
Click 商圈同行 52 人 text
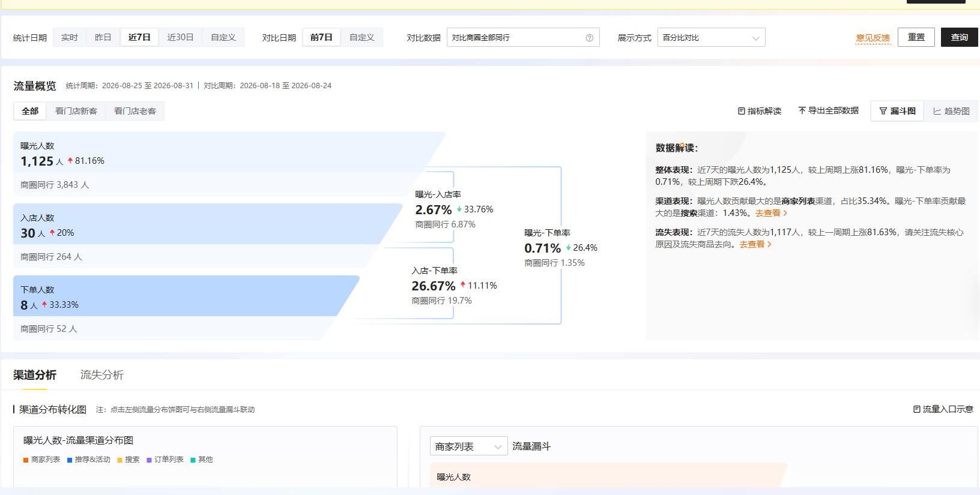49,329
